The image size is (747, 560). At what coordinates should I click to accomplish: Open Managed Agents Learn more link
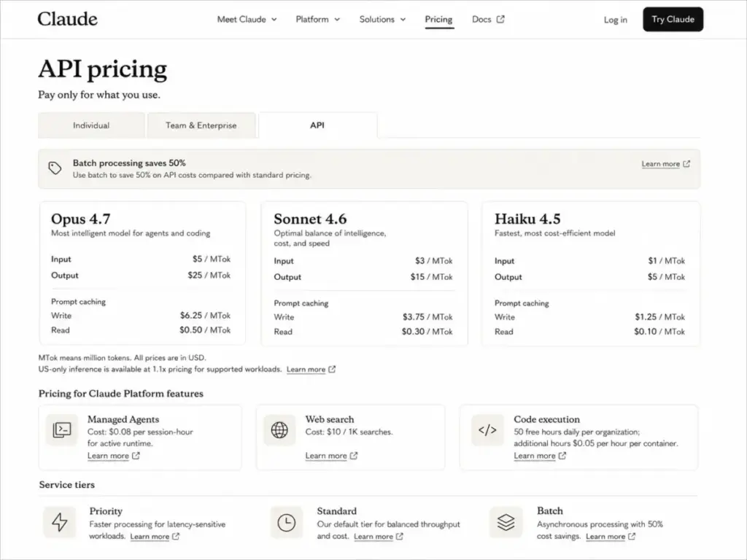point(108,456)
